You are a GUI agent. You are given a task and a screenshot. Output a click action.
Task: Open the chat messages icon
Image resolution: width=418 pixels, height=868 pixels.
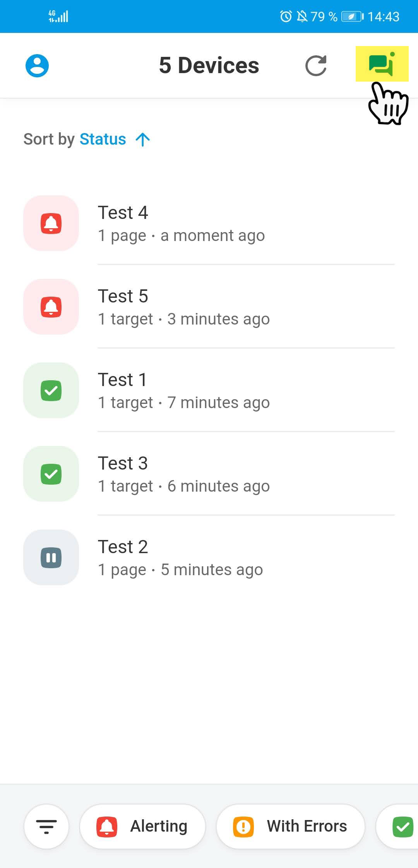(382, 64)
